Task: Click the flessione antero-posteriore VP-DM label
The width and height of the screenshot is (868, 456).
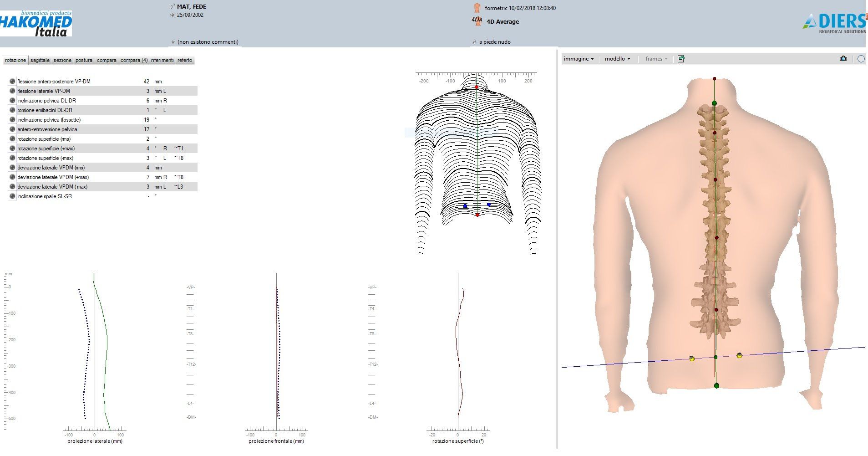Action: (x=54, y=82)
